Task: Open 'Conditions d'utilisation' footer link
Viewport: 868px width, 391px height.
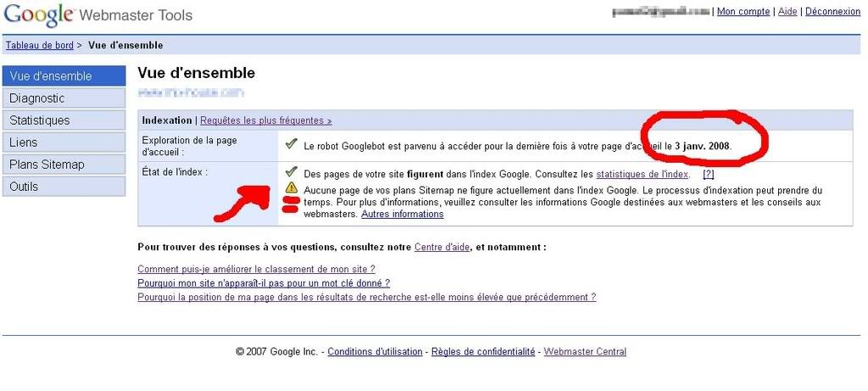Action: pyautogui.click(x=375, y=352)
